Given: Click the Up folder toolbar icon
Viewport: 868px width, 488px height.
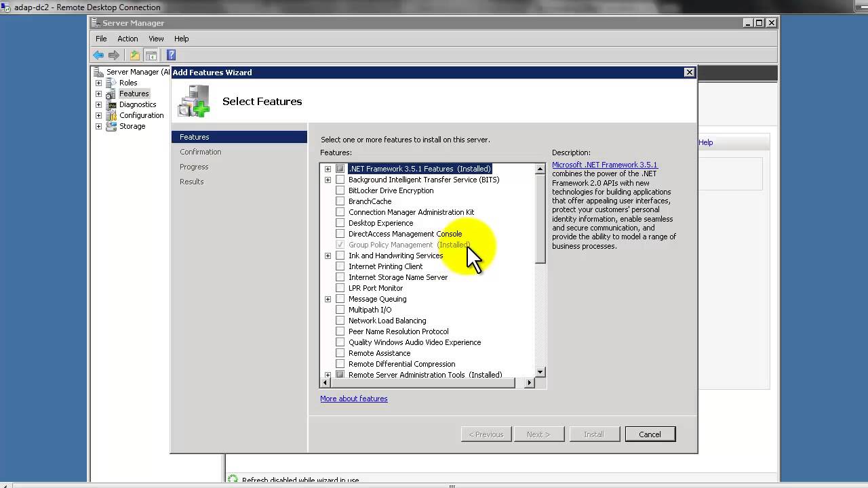Looking at the screenshot, I should pos(135,55).
